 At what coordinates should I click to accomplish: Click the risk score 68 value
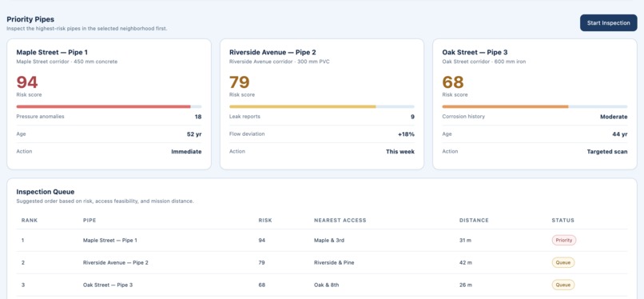pyautogui.click(x=453, y=82)
